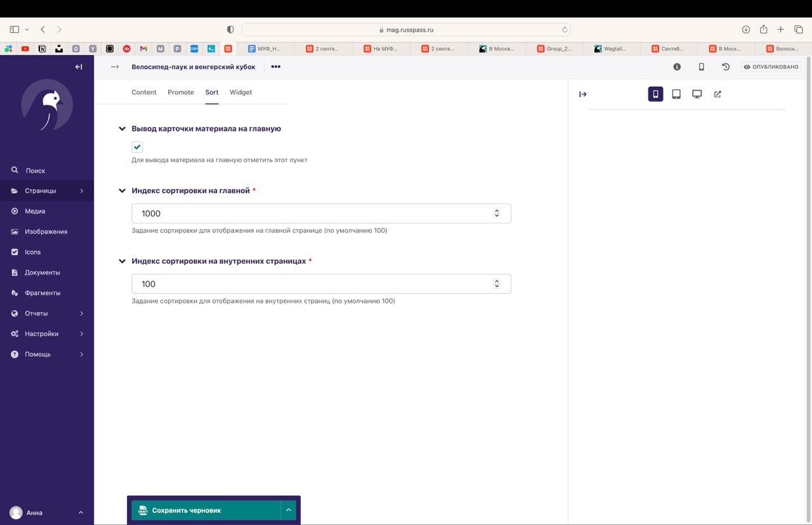Toggle the preview panel phone icon in header
Image resolution: width=812 pixels, height=525 pixels.
pyautogui.click(x=702, y=67)
